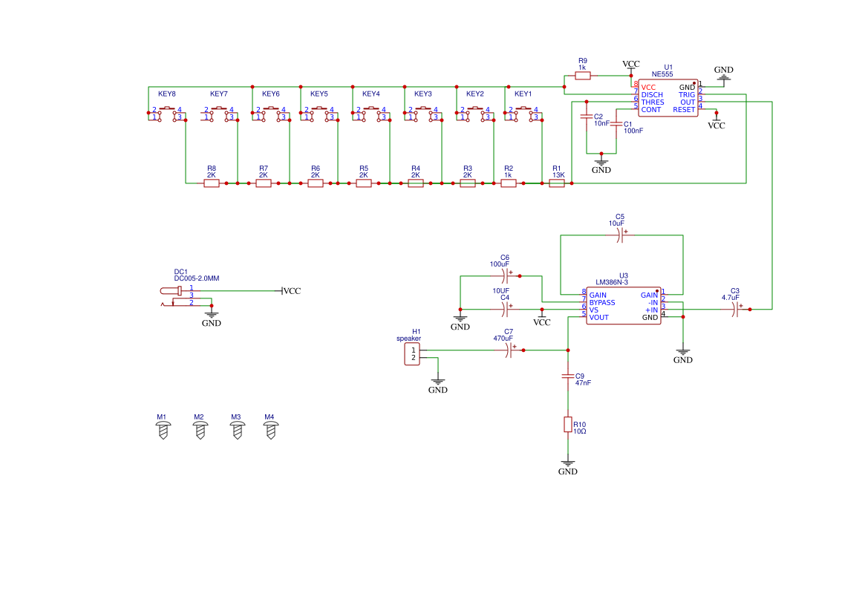Select the KEY1 pushbutton switch symbol

tap(523, 114)
